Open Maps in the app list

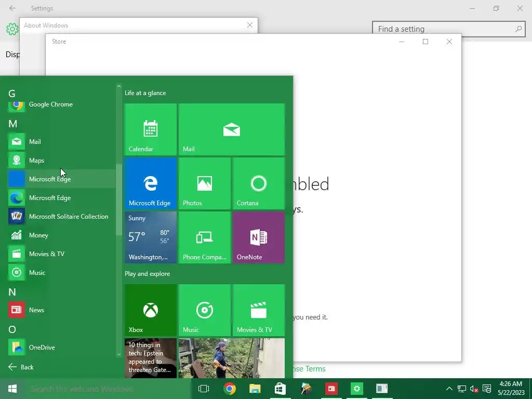[61, 161]
